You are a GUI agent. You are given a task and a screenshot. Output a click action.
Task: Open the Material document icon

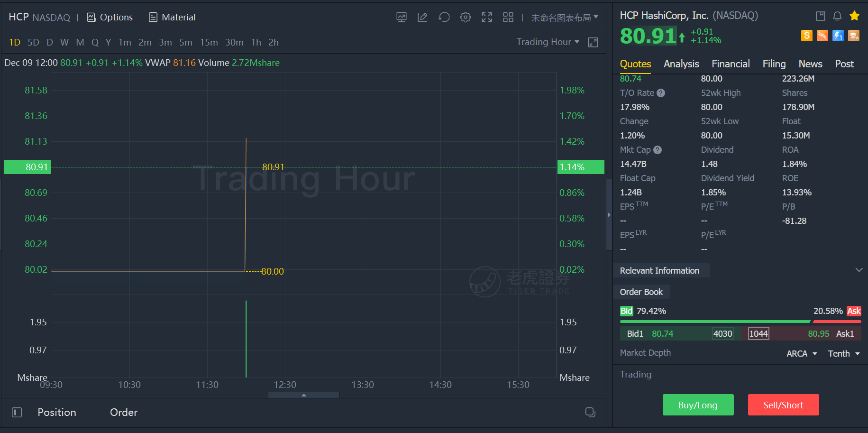coord(153,18)
